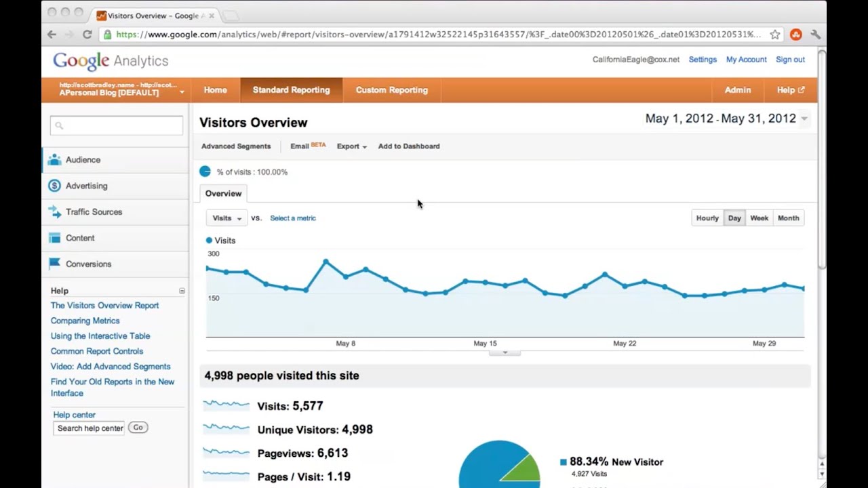The width and height of the screenshot is (868, 488).
Task: Bookmark page with star icon
Action: click(x=775, y=35)
